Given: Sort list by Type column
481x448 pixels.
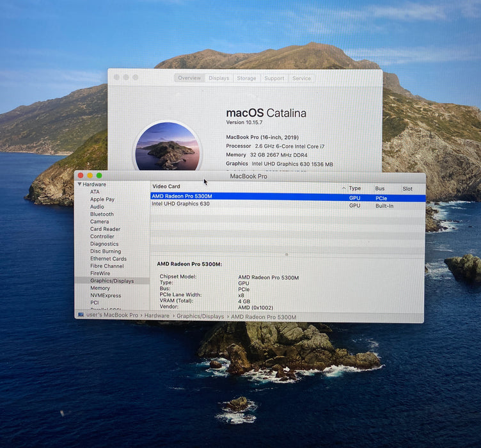Looking at the screenshot, I should pos(354,188).
